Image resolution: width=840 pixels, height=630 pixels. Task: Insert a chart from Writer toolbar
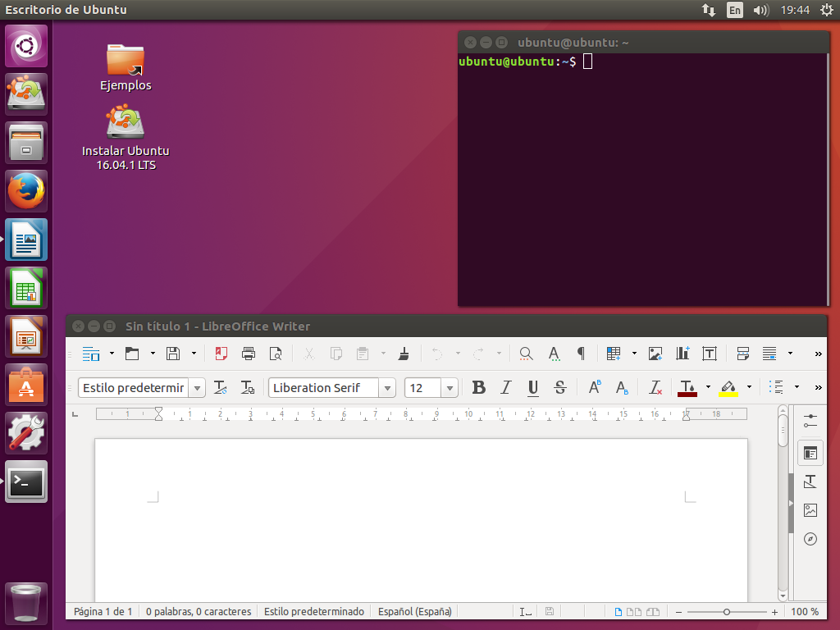[x=682, y=354]
